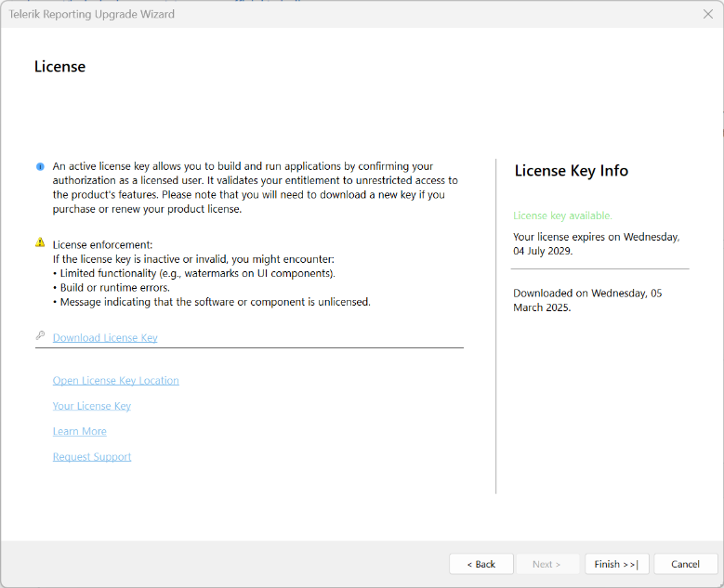
Task: Click the Request Support link
Action: point(92,457)
